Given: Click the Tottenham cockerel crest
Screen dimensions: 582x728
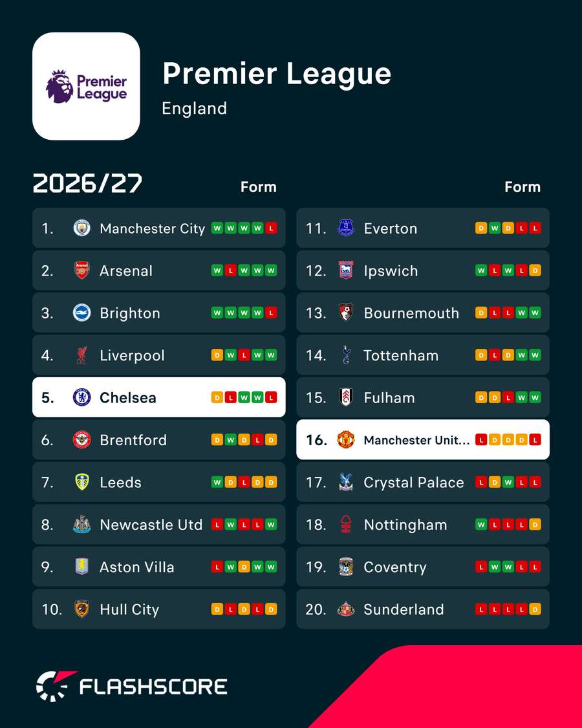Looking at the screenshot, I should point(346,355).
